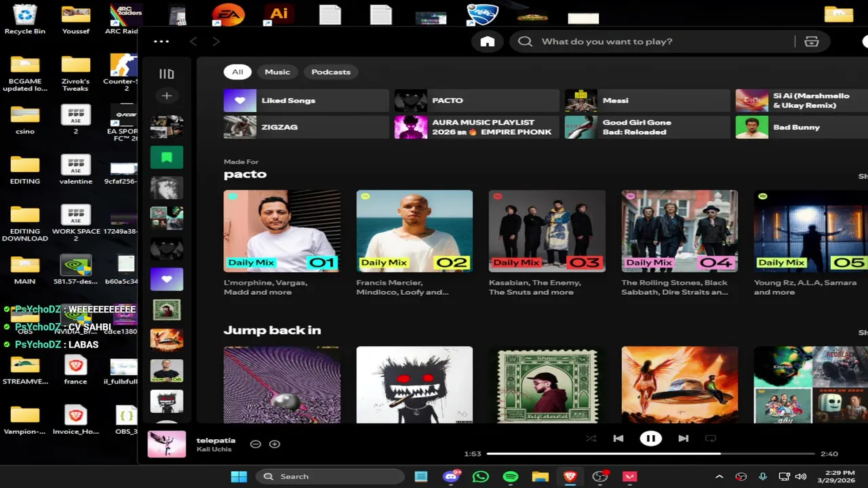Open the Messi shortcut tile

(x=647, y=100)
